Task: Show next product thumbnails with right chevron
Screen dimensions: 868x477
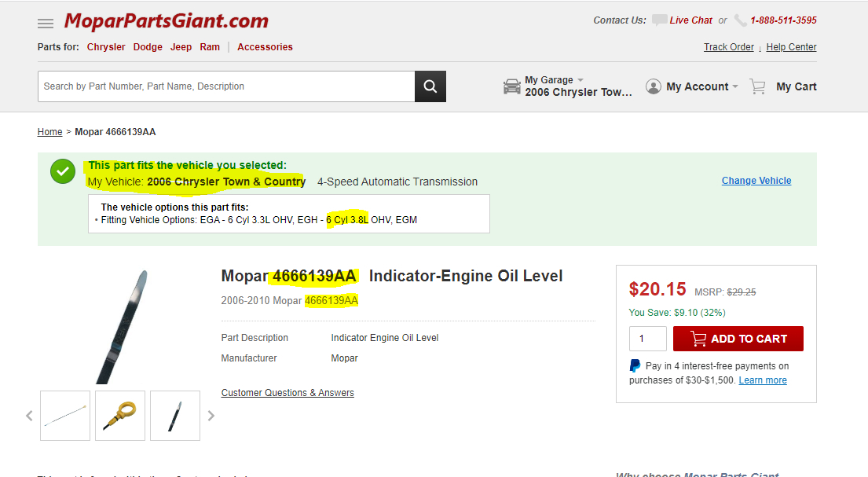Action: [211, 416]
